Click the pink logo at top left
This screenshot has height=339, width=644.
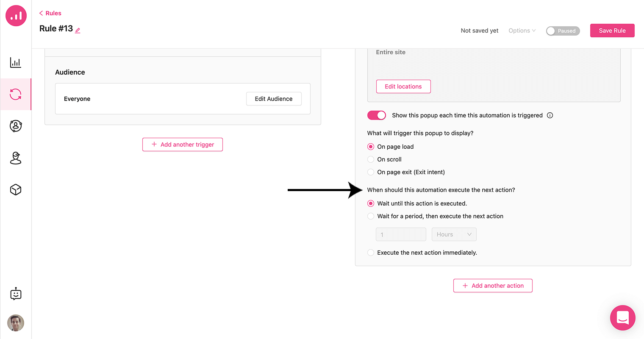tap(16, 16)
